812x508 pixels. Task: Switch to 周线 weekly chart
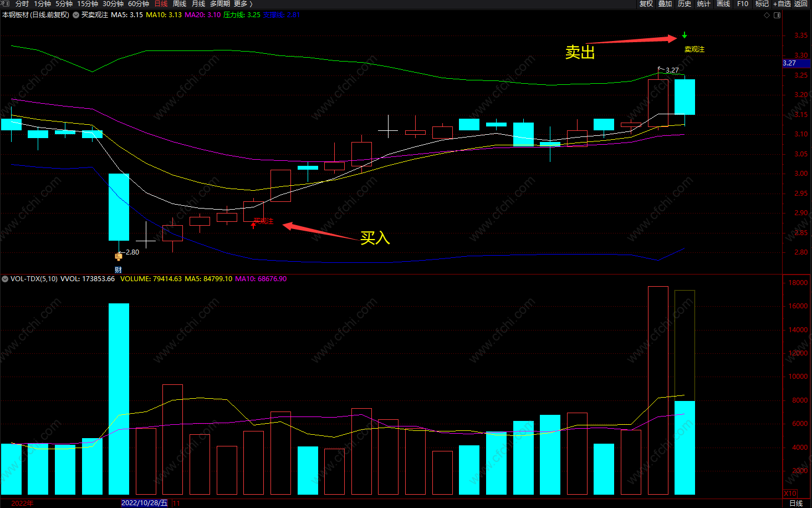180,4
